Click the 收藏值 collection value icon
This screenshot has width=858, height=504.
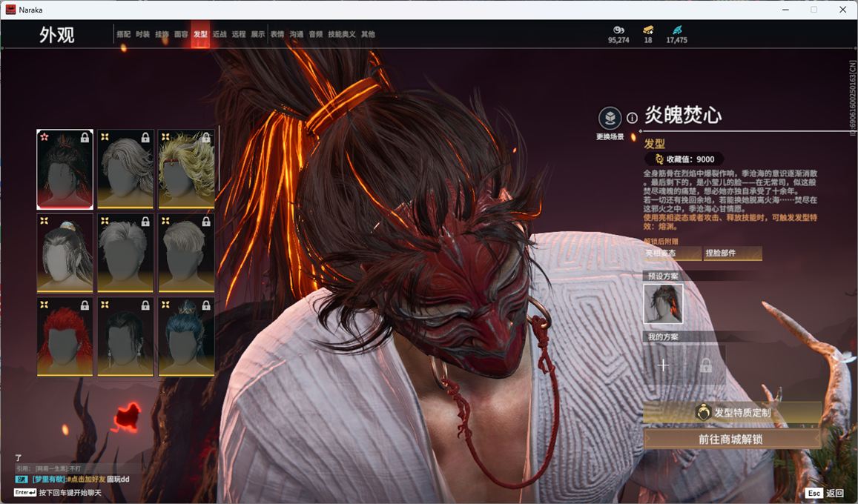(x=659, y=159)
